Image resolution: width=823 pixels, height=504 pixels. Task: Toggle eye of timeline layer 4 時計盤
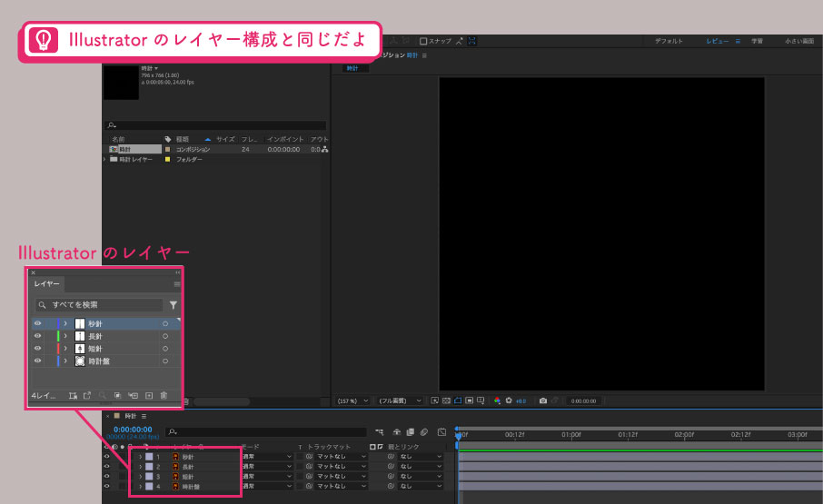(x=106, y=486)
